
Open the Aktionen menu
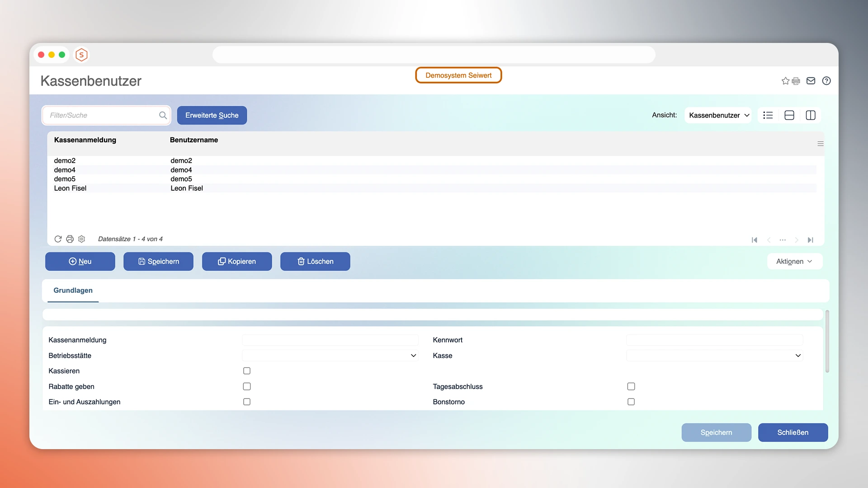[x=794, y=261]
